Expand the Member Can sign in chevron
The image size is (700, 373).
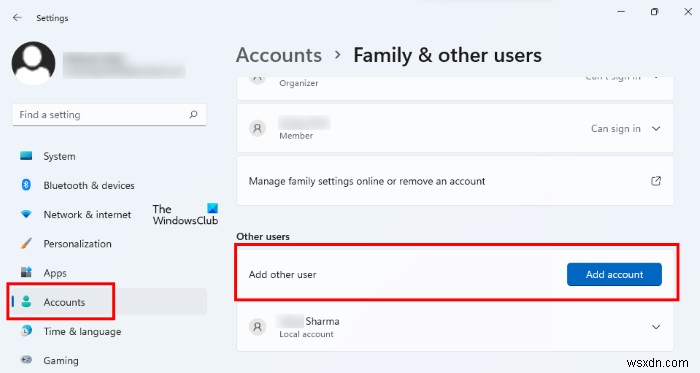point(656,128)
